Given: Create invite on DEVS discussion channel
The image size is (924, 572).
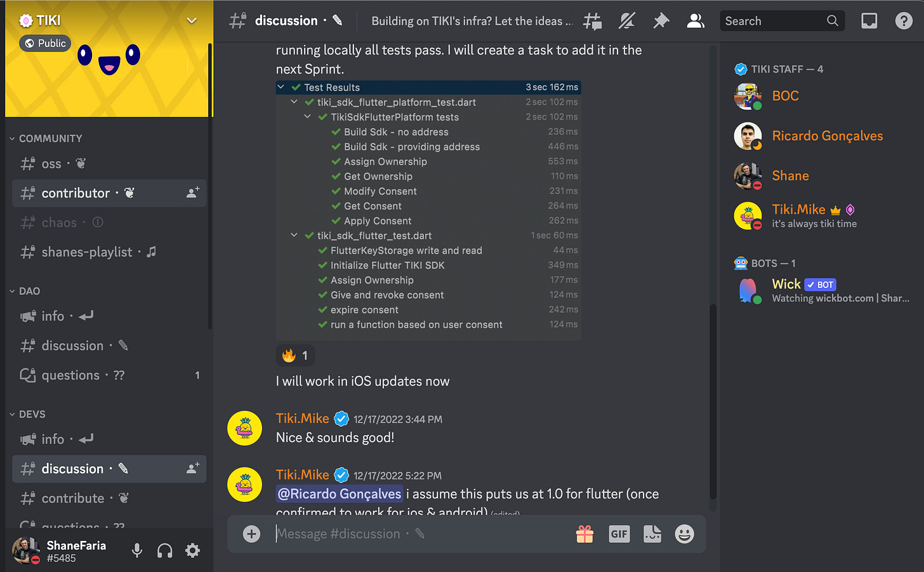Looking at the screenshot, I should tap(193, 469).
